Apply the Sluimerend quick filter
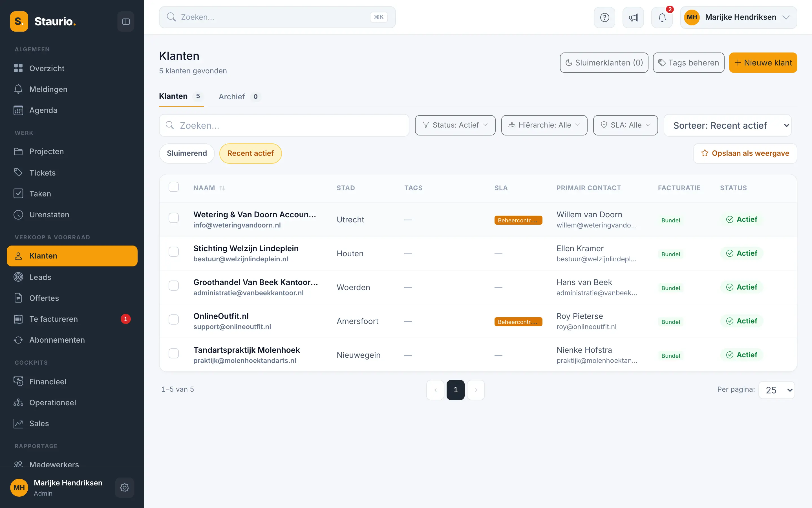The width and height of the screenshot is (812, 508). pos(187,154)
